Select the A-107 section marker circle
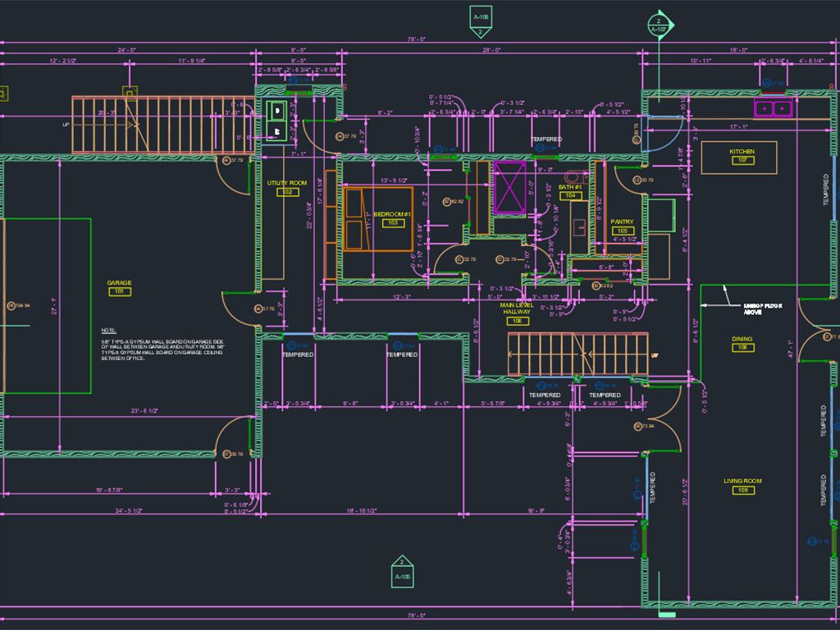The width and height of the screenshot is (840, 630). tap(657, 23)
